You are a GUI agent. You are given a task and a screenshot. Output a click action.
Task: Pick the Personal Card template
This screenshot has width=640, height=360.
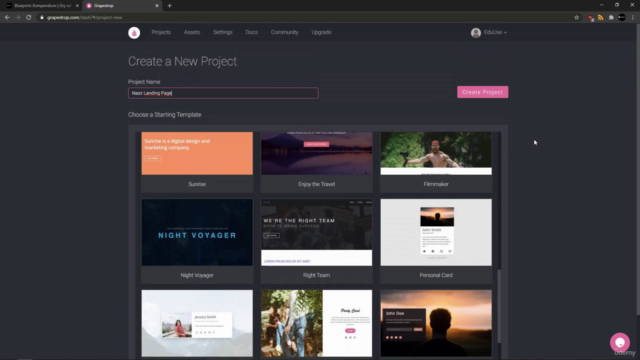[436, 232]
